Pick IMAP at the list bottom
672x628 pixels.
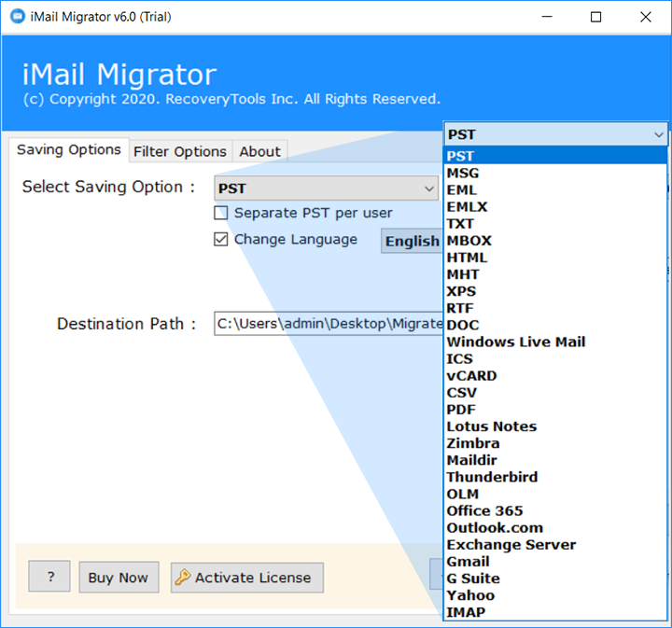[555, 612]
